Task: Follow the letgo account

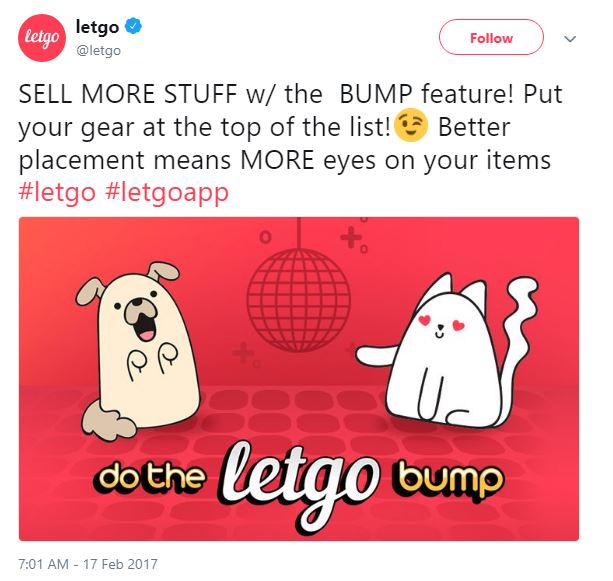Action: tap(491, 38)
